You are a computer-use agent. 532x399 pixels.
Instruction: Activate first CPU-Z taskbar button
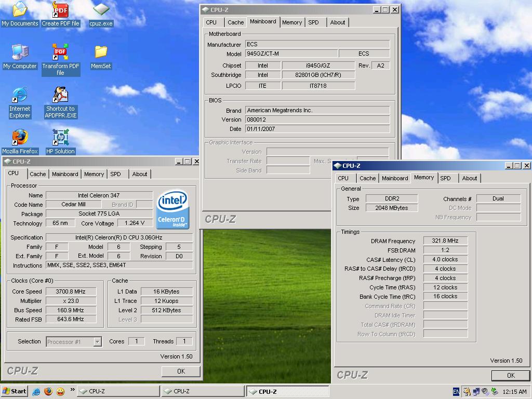pyautogui.click(x=118, y=391)
